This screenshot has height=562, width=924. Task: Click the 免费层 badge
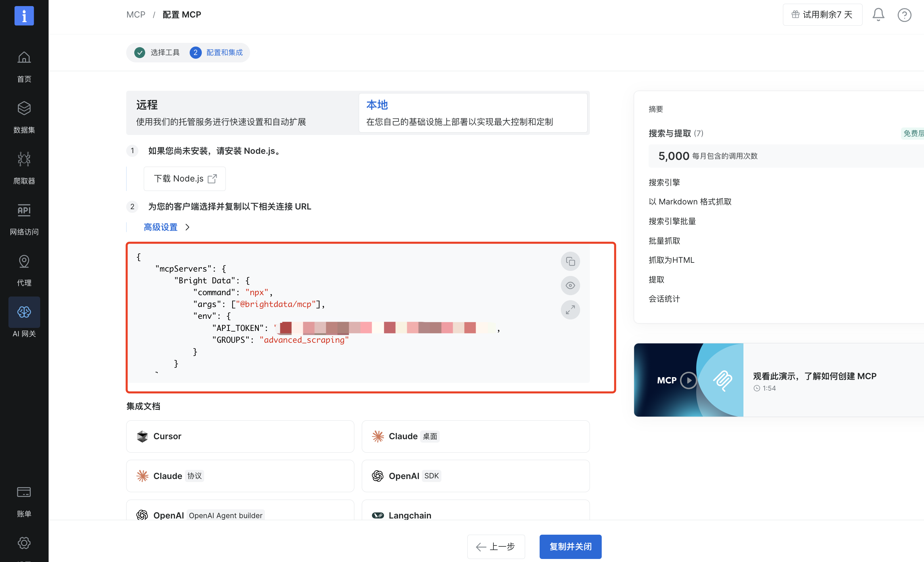(x=913, y=133)
